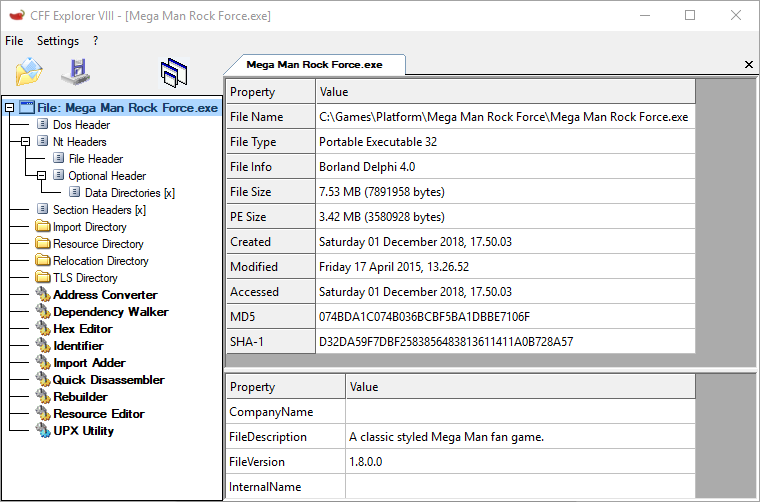Click the Import Directory folder icon
This screenshot has width=760, height=502.
coord(43,226)
